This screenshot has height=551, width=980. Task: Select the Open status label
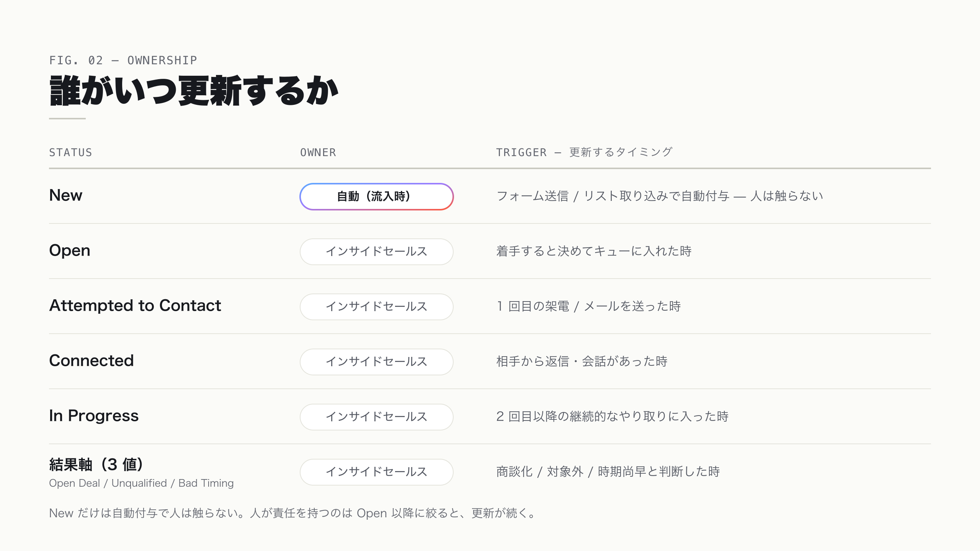click(x=70, y=251)
